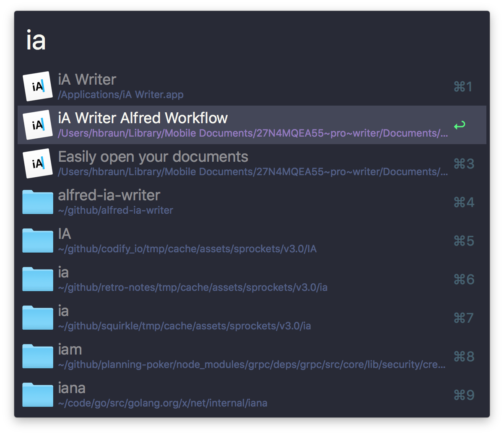The height and width of the screenshot is (435, 504).
Task: Click the ⌘9 shortcut hint
Action: click(464, 395)
